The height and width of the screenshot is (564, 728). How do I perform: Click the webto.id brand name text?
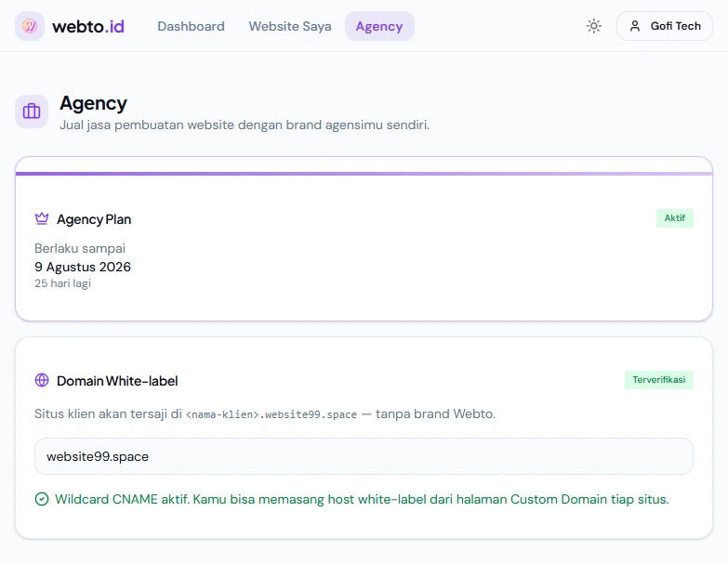point(88,26)
